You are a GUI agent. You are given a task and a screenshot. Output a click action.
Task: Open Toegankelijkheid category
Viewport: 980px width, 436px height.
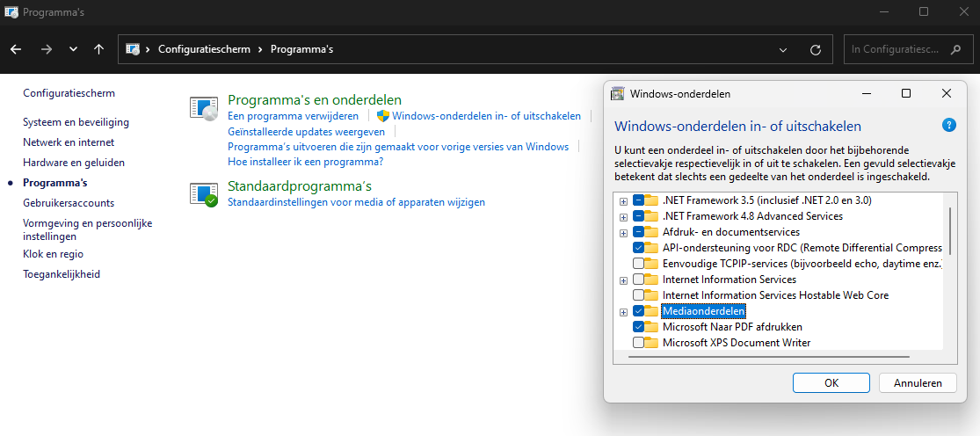(62, 274)
